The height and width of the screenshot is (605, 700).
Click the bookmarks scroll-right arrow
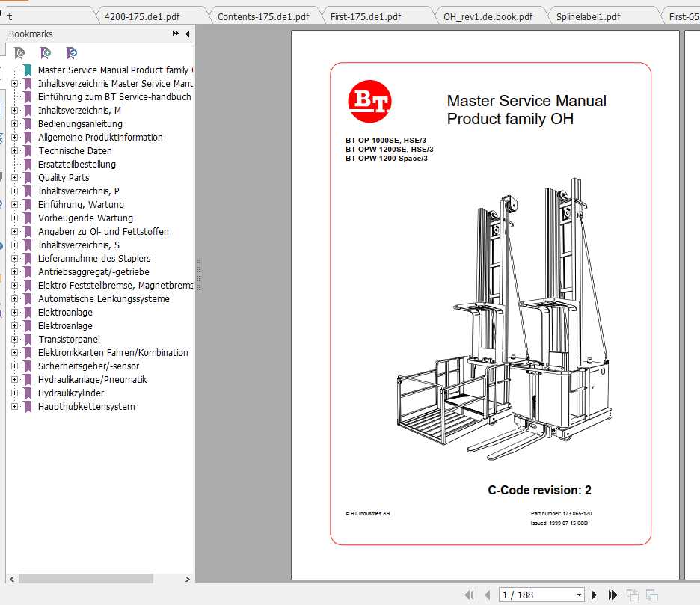pos(188,579)
